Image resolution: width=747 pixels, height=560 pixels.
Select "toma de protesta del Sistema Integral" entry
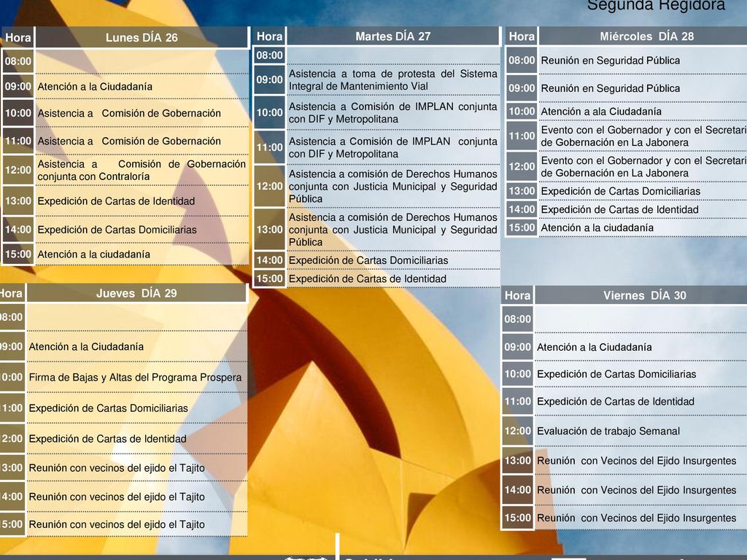[393, 80]
